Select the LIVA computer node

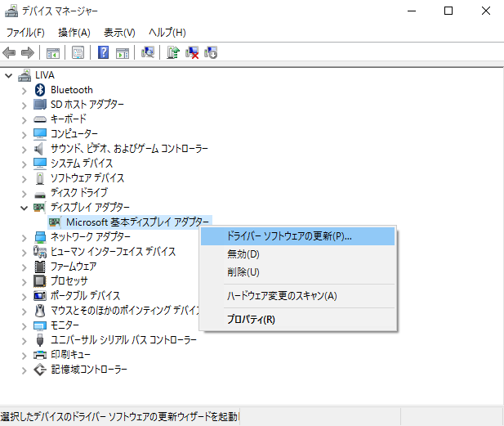[x=45, y=75]
